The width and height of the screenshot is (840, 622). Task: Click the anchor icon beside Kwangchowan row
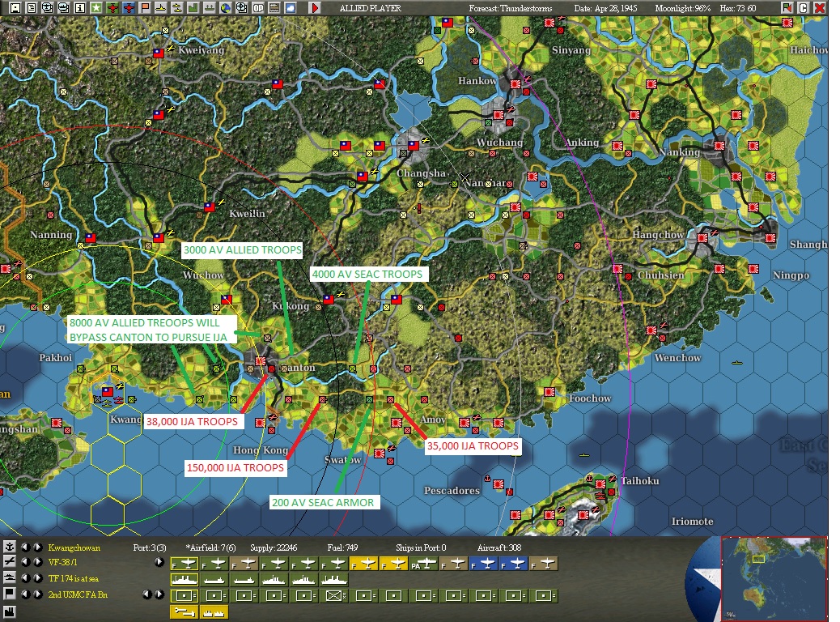point(10,547)
